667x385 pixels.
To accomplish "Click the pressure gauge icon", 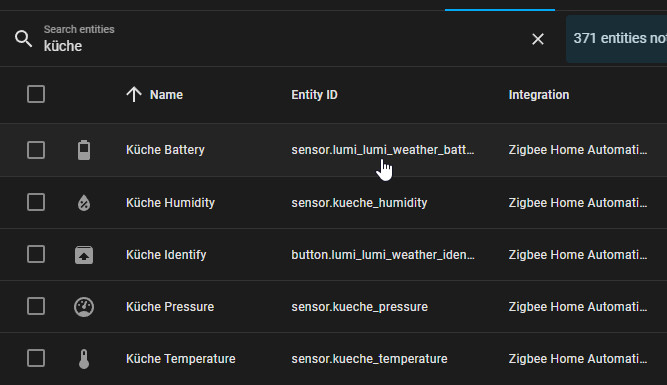I will (x=84, y=307).
